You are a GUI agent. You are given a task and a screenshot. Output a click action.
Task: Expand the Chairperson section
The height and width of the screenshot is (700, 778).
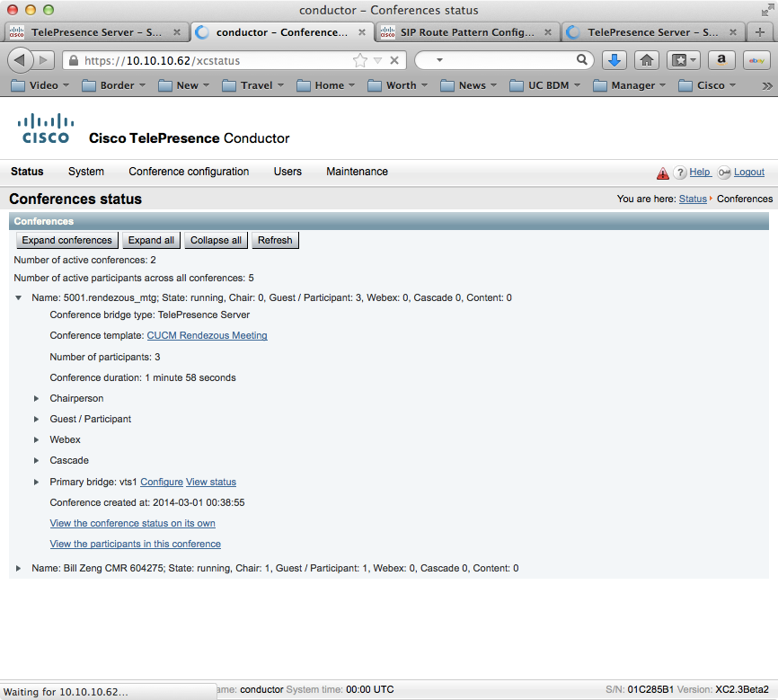click(x=36, y=399)
